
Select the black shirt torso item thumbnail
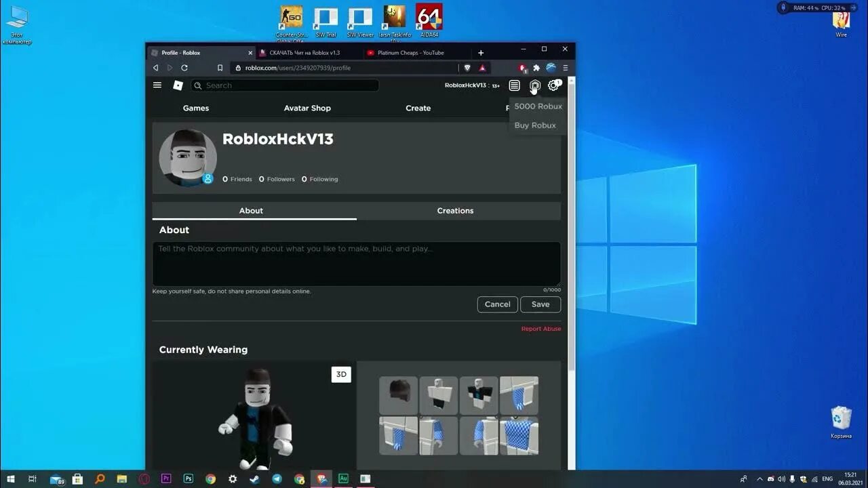(479, 395)
